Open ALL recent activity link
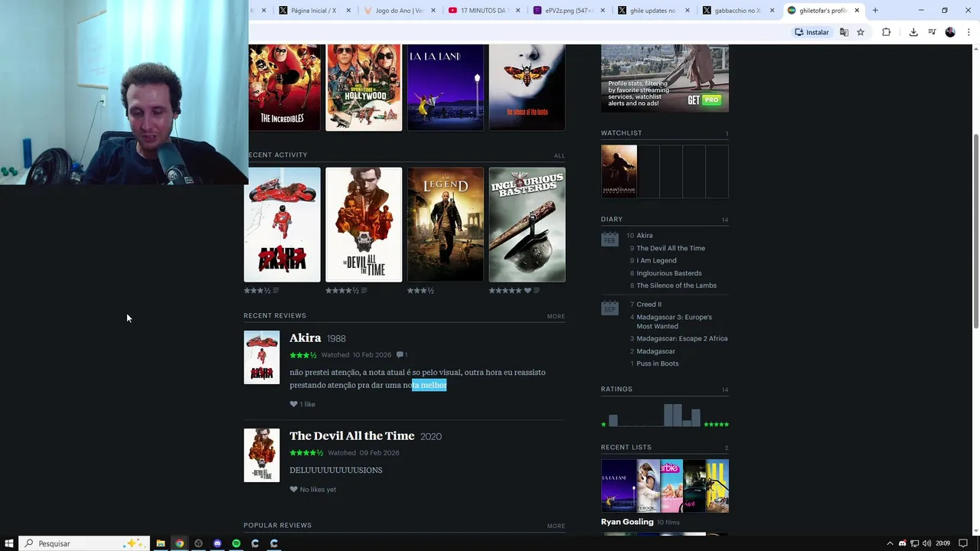 pos(559,155)
